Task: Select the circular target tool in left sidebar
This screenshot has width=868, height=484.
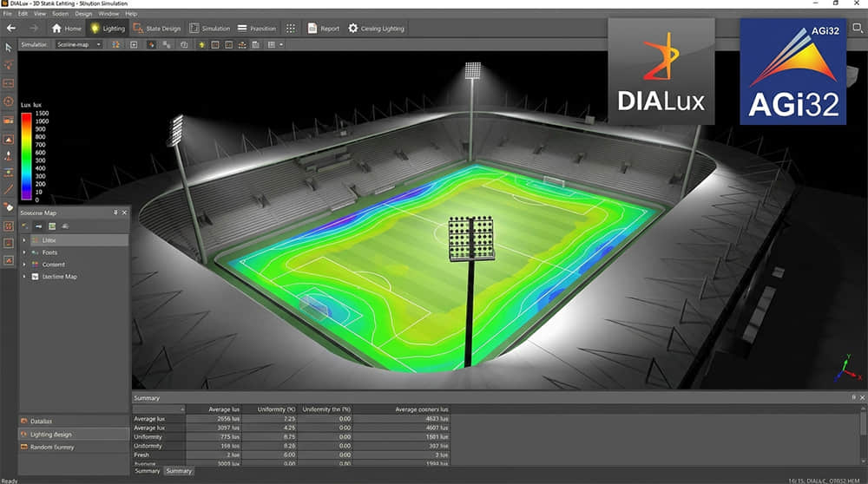Action: (x=9, y=101)
